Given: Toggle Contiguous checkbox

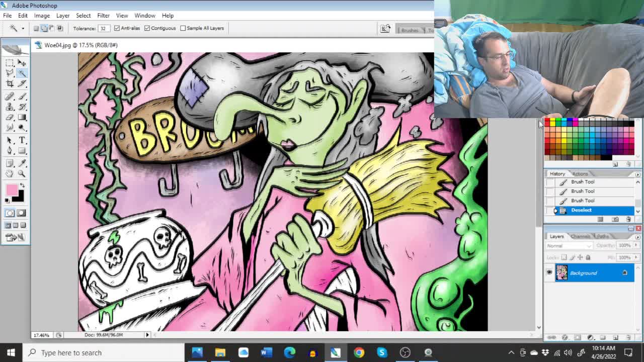Looking at the screenshot, I should (147, 28).
